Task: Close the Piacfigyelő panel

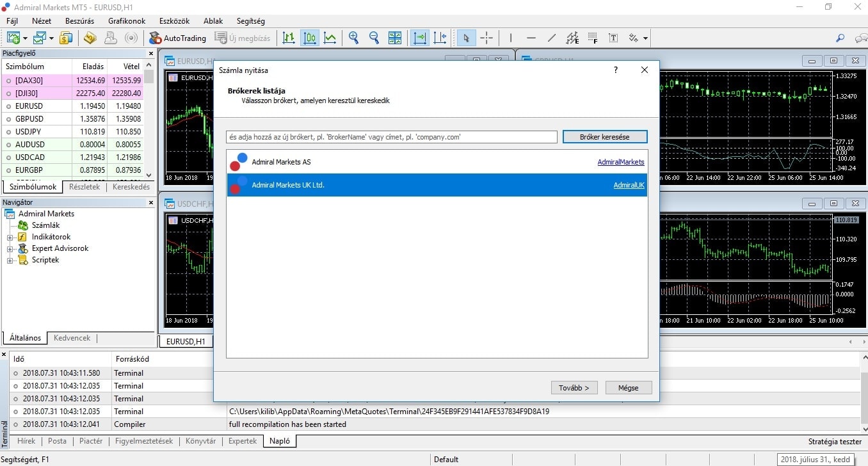Action: pos(151,54)
